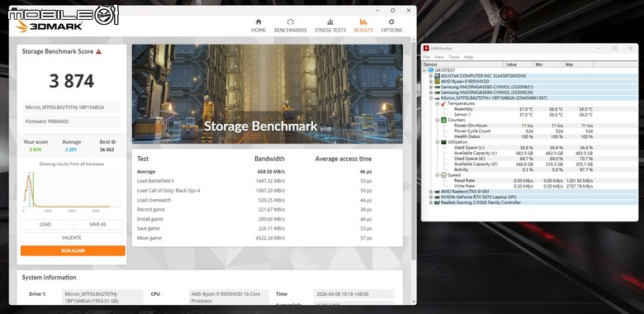Expand the AMD Radeon(TM) 610M node
Viewport: 644px width, 314px height.
(431, 192)
